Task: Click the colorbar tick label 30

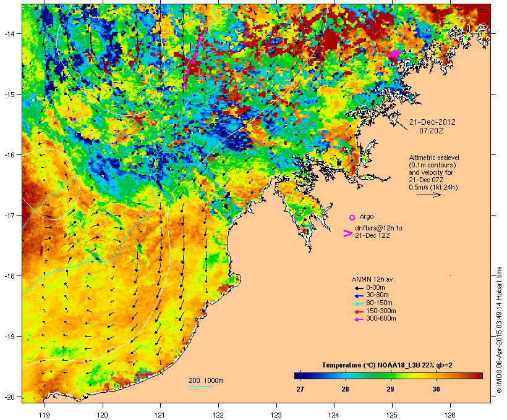Action: point(436,389)
